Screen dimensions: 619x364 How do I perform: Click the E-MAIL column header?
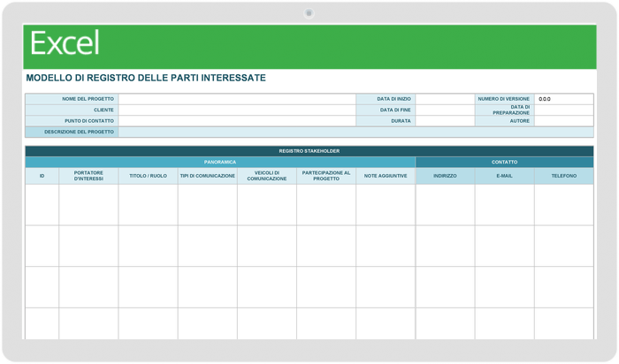[505, 176]
